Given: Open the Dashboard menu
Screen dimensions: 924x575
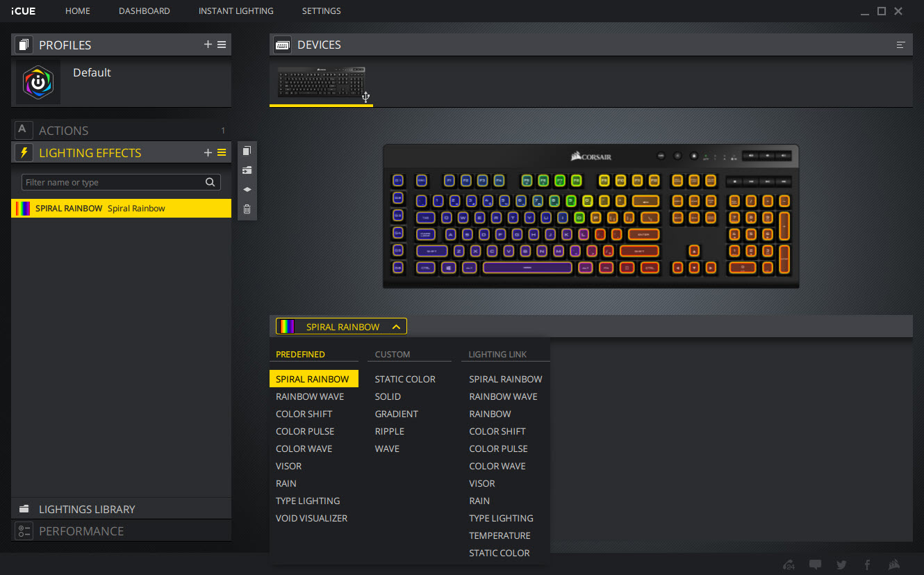Looking at the screenshot, I should (145, 11).
